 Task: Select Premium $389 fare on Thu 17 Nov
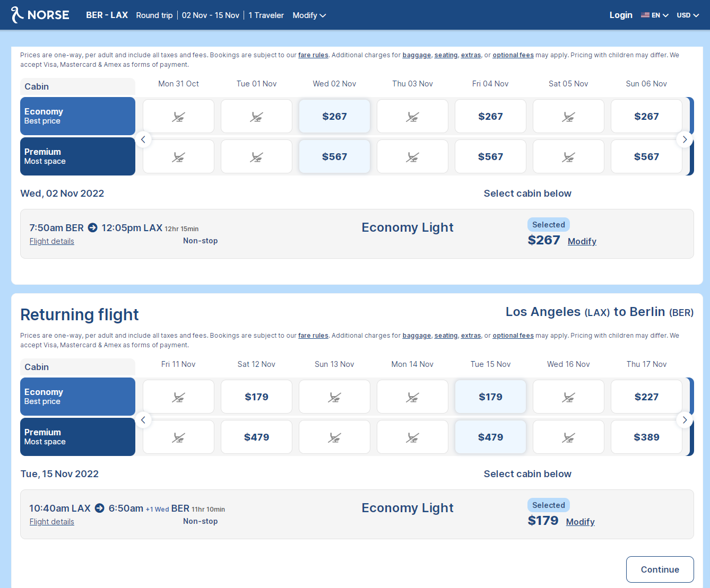coord(646,437)
